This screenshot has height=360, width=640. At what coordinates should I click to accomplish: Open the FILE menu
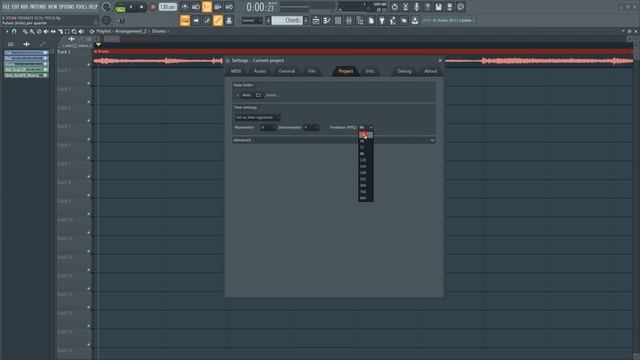[x=6, y=7]
